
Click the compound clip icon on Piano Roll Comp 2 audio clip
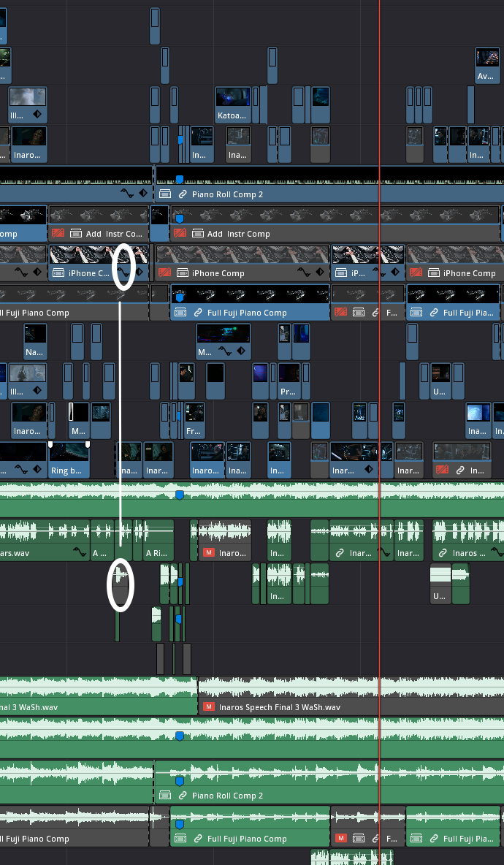click(x=164, y=796)
